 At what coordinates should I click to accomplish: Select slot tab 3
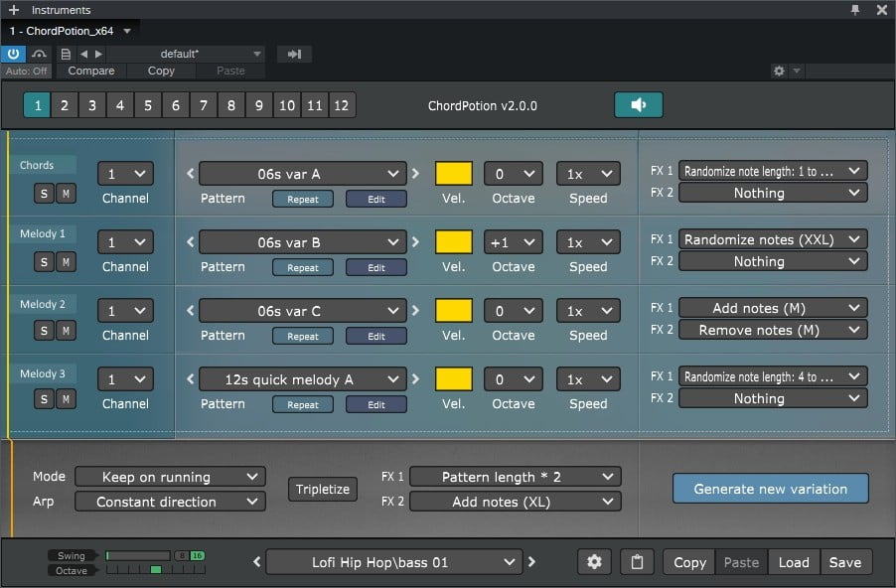[92, 105]
